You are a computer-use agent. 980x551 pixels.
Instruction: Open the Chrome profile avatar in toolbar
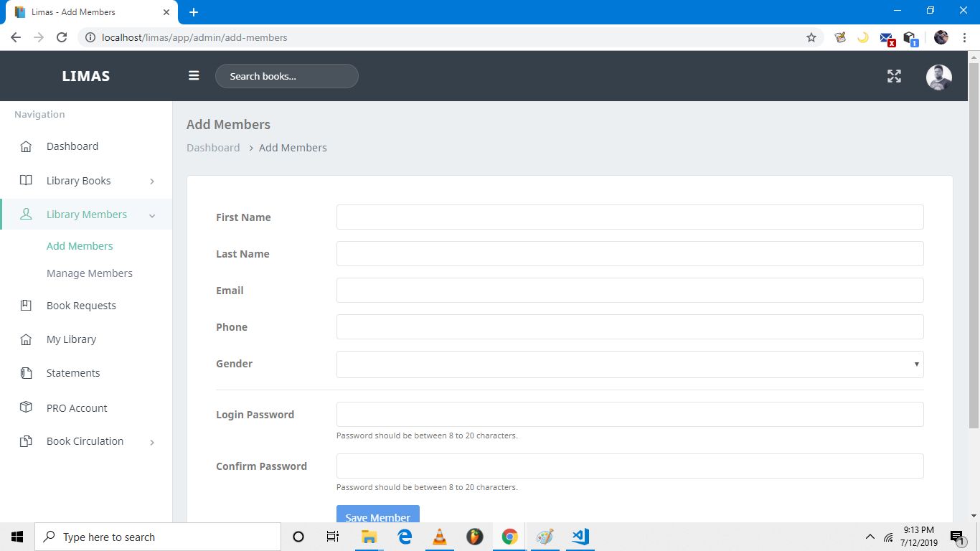[x=941, y=37]
